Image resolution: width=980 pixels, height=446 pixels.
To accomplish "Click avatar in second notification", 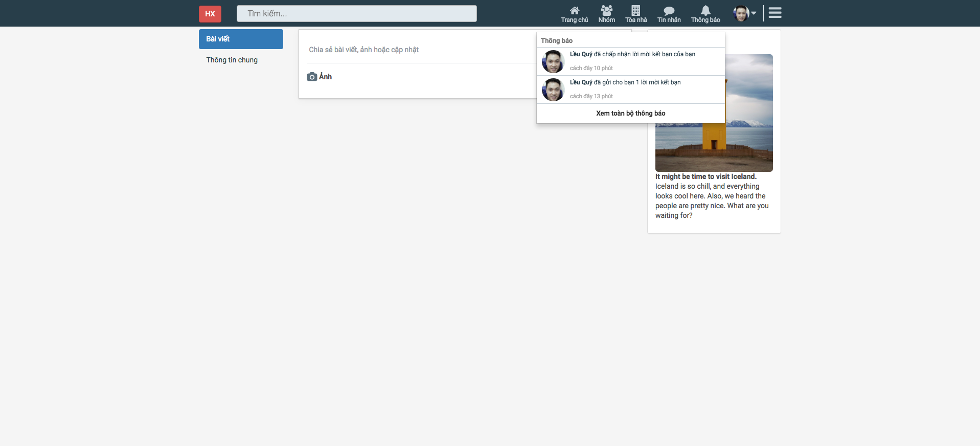I will pyautogui.click(x=553, y=90).
